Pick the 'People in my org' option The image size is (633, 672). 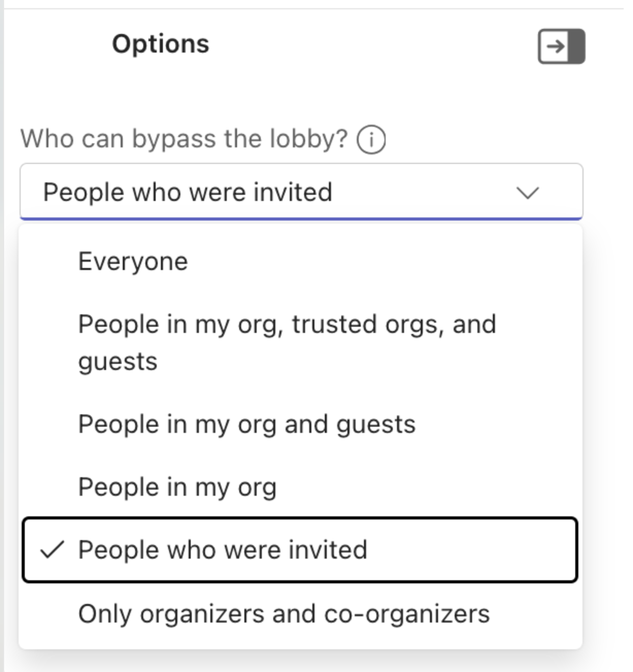point(177,487)
